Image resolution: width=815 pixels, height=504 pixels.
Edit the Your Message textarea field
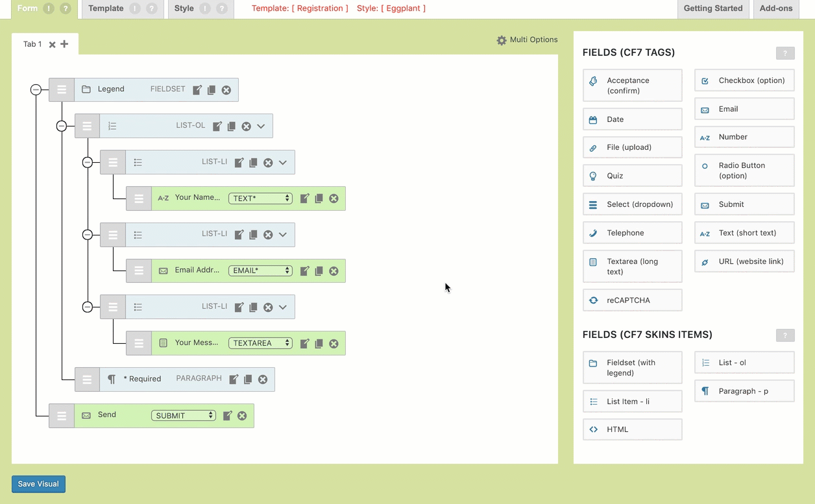304,343
